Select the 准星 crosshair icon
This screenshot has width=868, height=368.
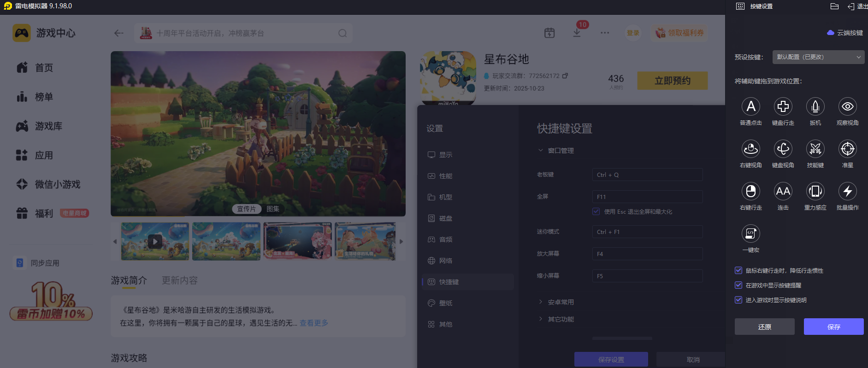tap(848, 149)
